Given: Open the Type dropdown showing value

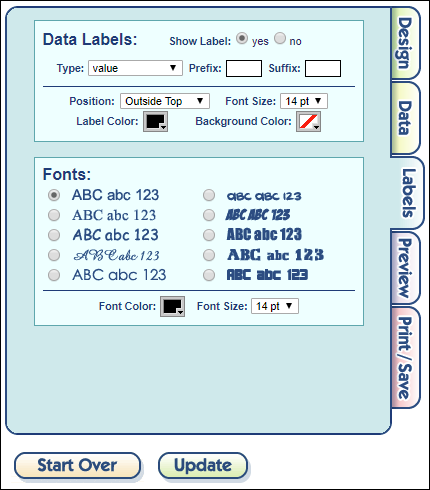Looking at the screenshot, I should [x=135, y=68].
